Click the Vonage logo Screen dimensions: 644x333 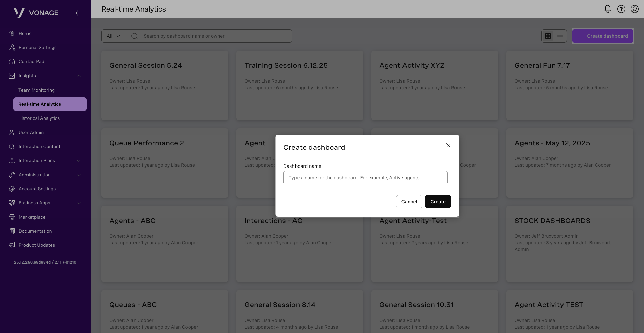[x=36, y=13]
